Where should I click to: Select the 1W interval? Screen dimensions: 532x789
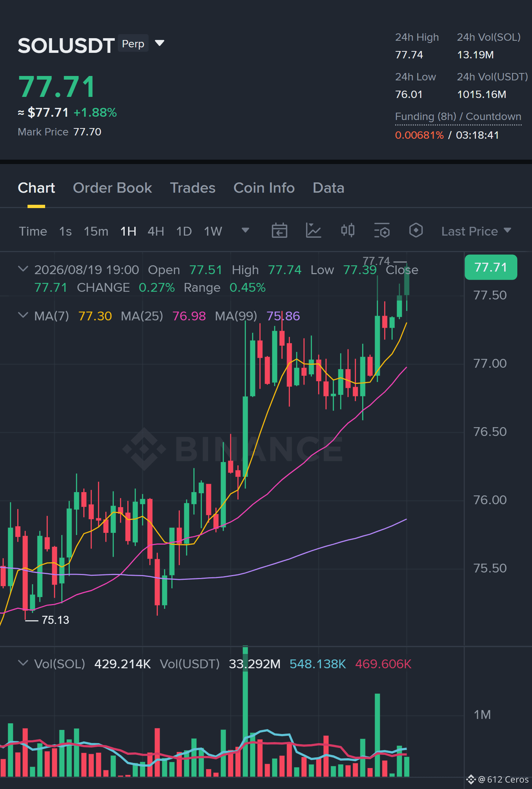click(213, 231)
